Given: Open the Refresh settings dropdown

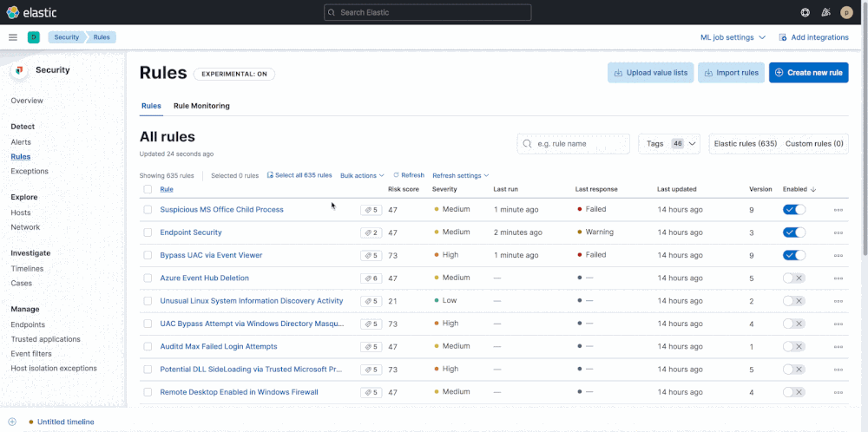Looking at the screenshot, I should click(x=461, y=175).
